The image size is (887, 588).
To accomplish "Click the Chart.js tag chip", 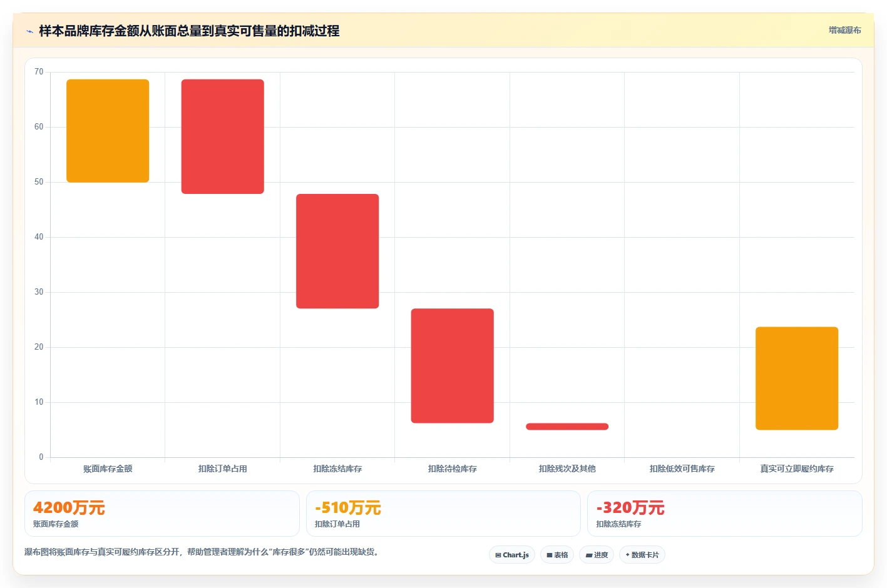I will [512, 555].
